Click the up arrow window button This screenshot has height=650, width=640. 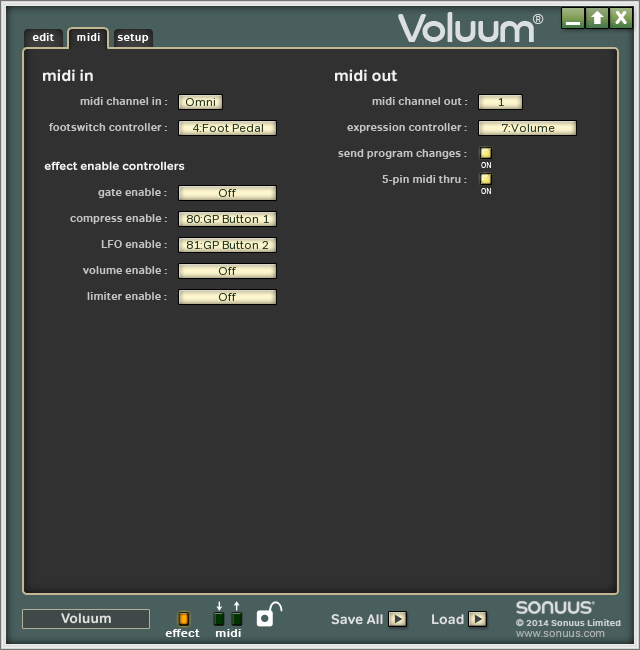[597, 18]
